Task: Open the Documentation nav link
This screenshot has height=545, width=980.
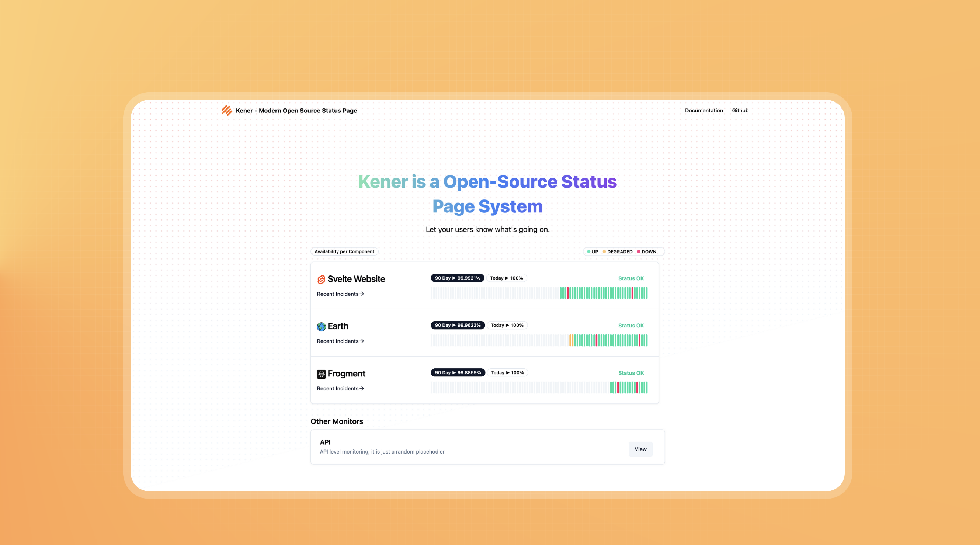Action: (x=703, y=110)
